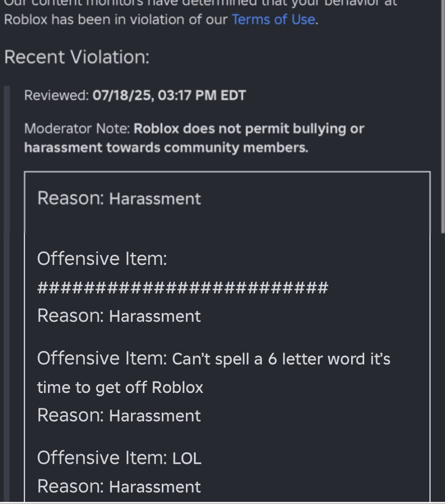
Task: Click the gray vertical quote bar on the left
Action: click(6, 293)
